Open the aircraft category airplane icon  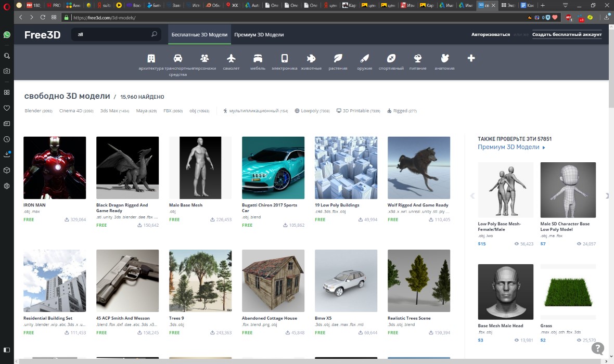coord(231,58)
